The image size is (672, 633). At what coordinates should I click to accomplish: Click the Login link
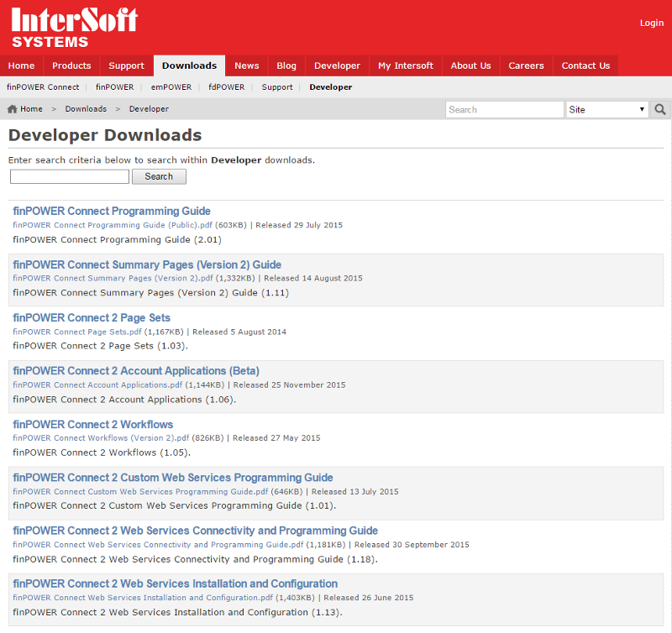pos(652,24)
